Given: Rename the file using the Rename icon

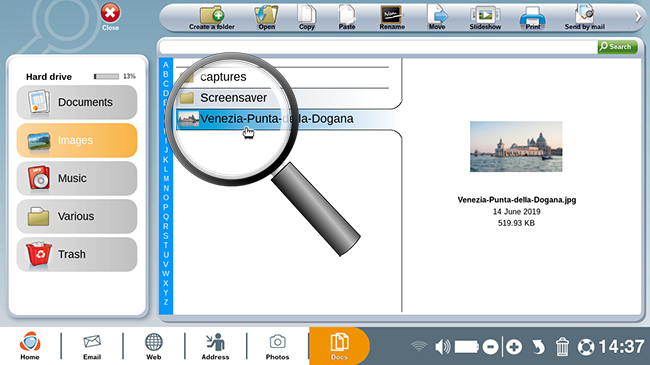Looking at the screenshot, I should coord(392,18).
